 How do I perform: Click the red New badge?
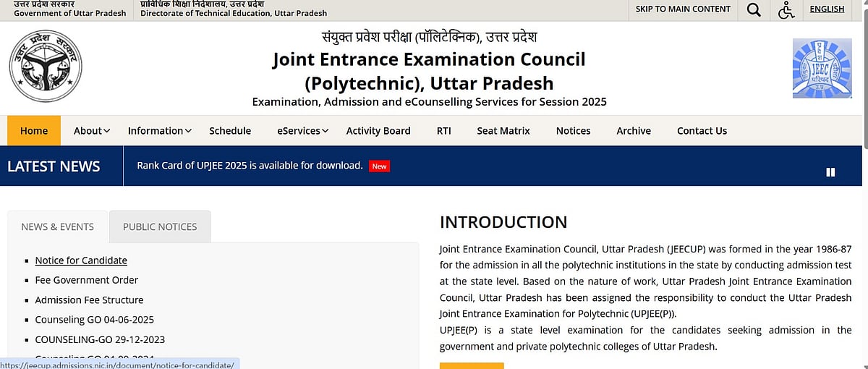pyautogui.click(x=379, y=166)
